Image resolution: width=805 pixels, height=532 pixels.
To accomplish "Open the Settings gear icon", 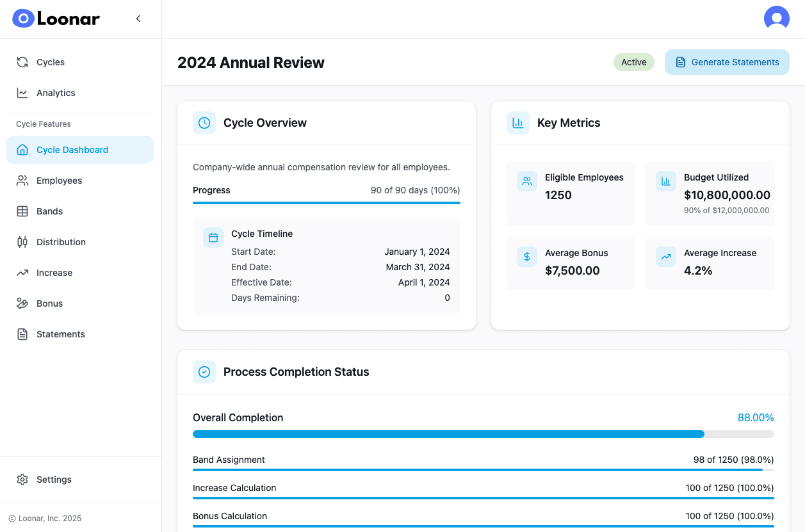I will [x=22, y=480].
